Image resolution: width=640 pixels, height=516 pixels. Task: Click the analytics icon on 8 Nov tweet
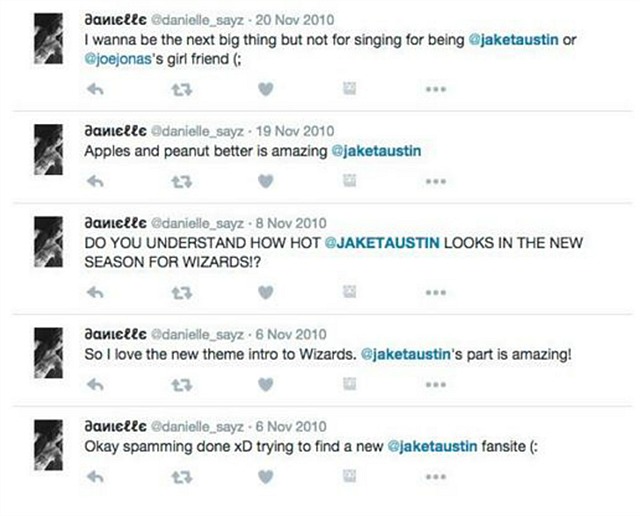coord(349,291)
